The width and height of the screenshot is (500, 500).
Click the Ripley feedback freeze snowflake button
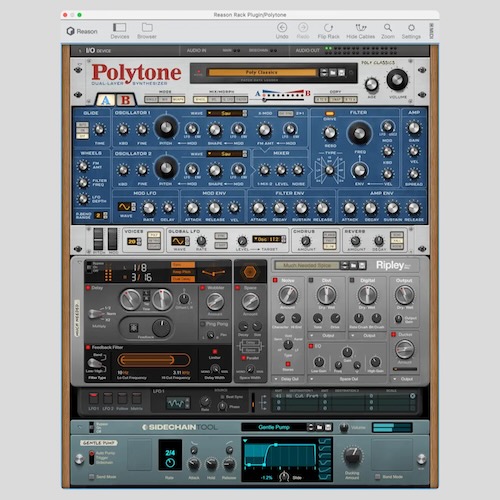tap(133, 328)
